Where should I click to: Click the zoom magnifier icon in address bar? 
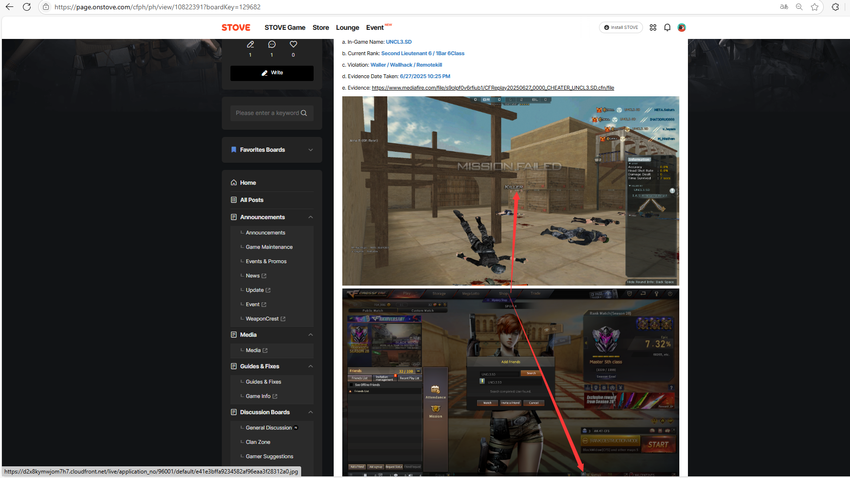[799, 7]
